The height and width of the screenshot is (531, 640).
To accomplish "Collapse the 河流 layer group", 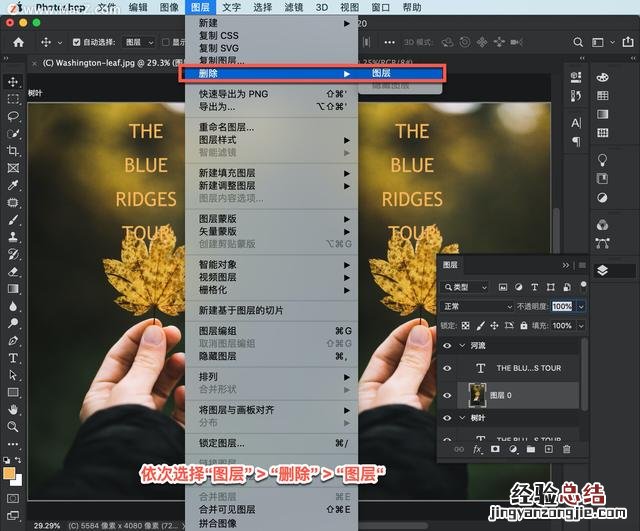I will click(461, 345).
